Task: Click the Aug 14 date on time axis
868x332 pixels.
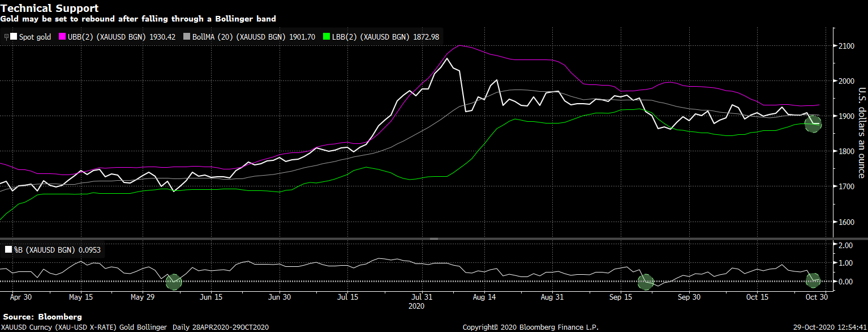Action: pos(485,297)
